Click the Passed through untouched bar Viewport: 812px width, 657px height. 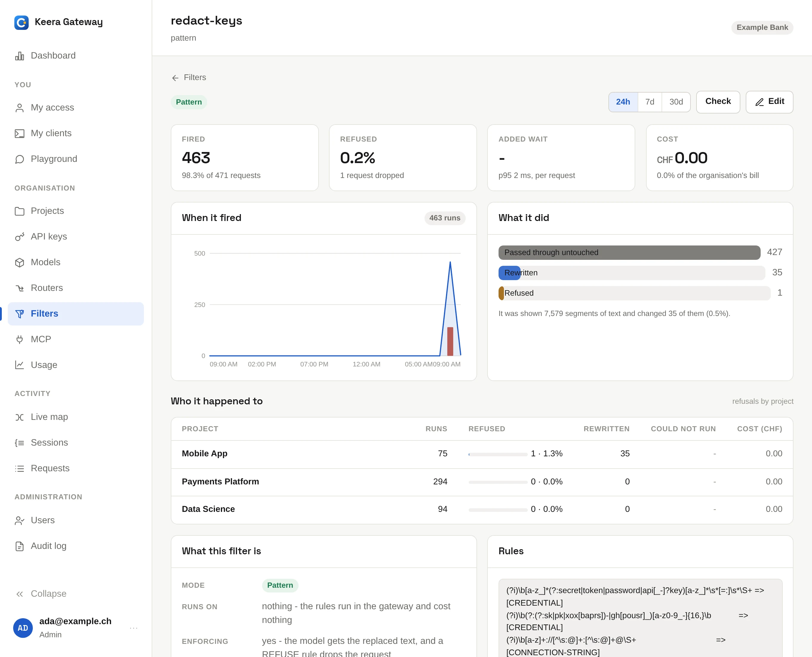coord(629,252)
